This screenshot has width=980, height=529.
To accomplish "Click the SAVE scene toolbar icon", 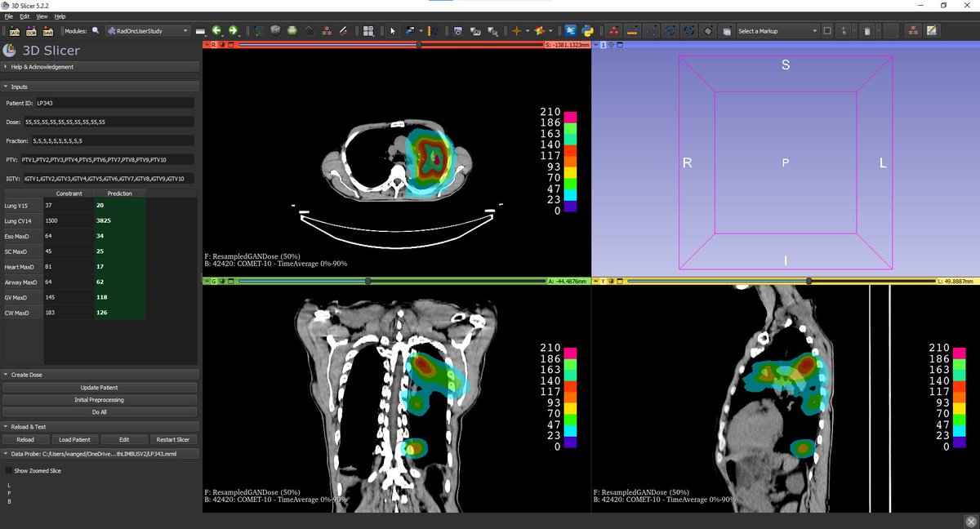I will 48,30.
